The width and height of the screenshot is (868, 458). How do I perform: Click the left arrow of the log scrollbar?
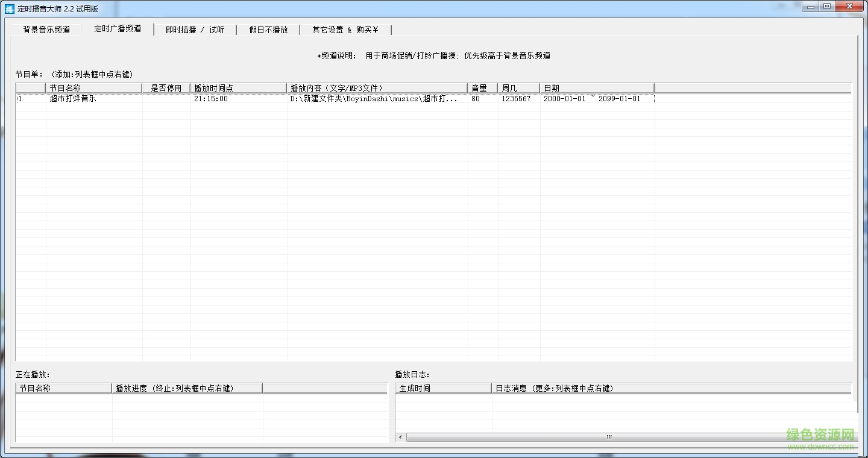pos(399,437)
